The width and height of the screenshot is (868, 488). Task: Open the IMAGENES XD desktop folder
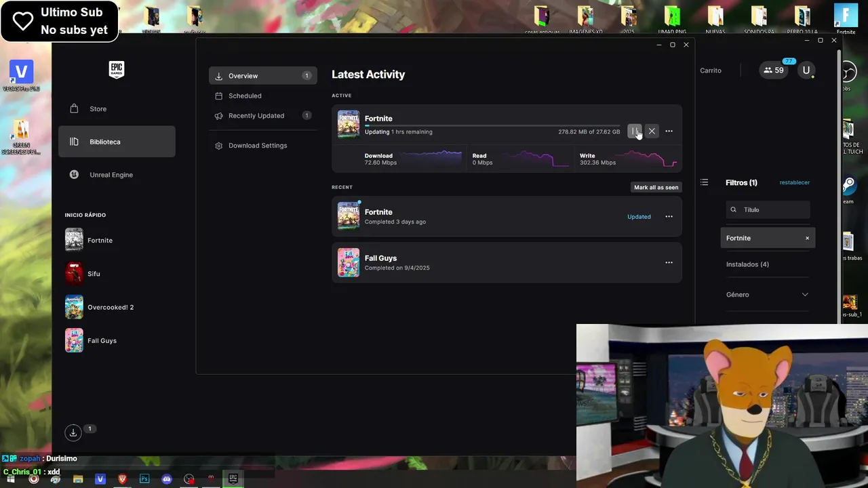[585, 20]
